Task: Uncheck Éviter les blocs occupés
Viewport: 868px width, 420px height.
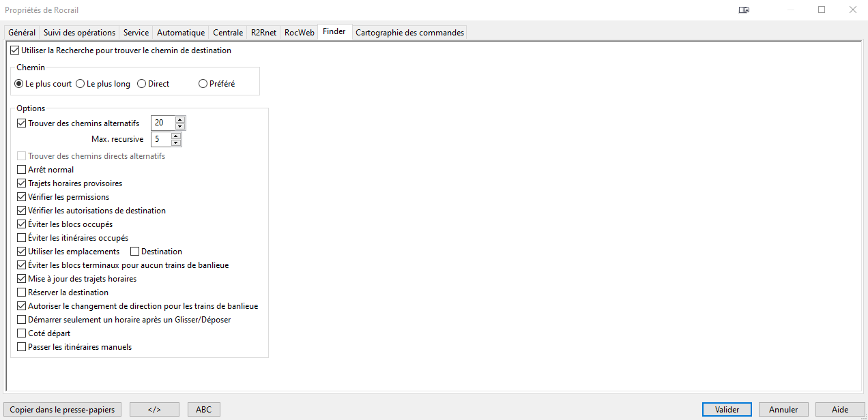Action: [21, 224]
